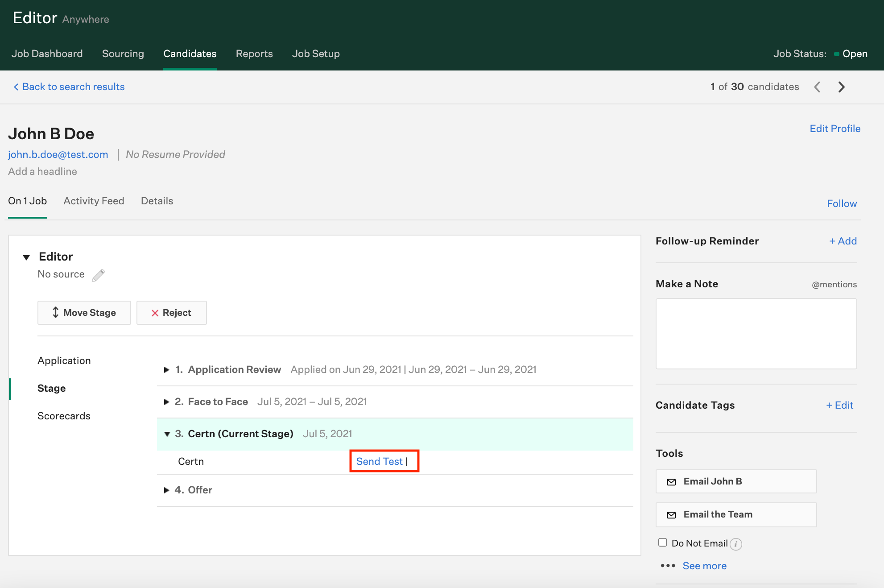The width and height of the screenshot is (884, 588).
Task: Switch to the Activity Feed tab
Action: (x=94, y=201)
